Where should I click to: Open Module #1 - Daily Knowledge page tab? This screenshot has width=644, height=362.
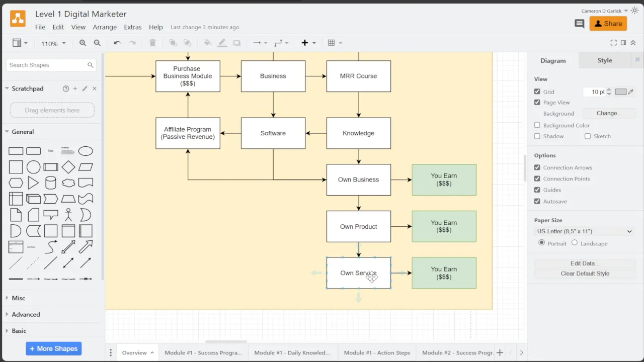coord(292,352)
